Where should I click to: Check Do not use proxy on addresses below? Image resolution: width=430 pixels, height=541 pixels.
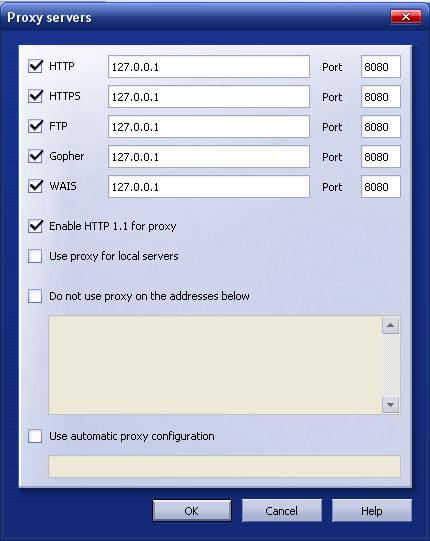click(x=35, y=296)
